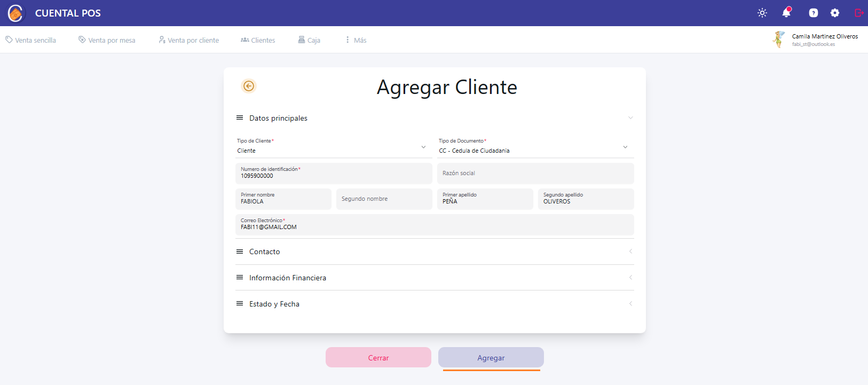Go to Venta por mesa
This screenshot has width=868, height=385.
[107, 40]
